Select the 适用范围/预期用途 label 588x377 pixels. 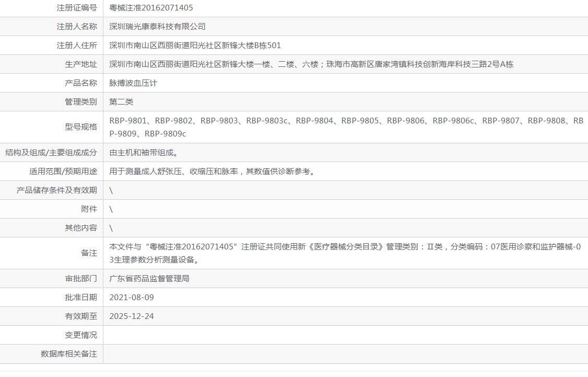(x=63, y=171)
